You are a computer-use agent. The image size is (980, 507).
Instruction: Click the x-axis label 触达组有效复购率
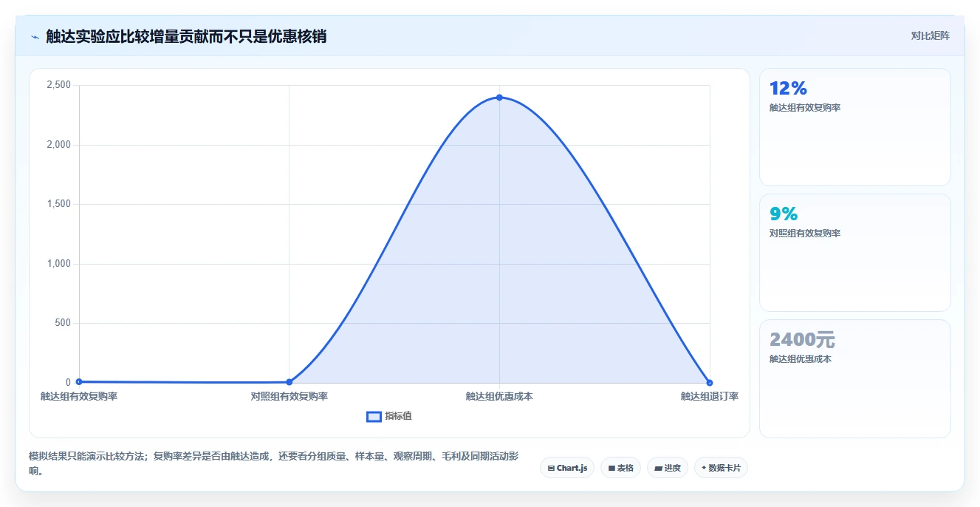[79, 396]
